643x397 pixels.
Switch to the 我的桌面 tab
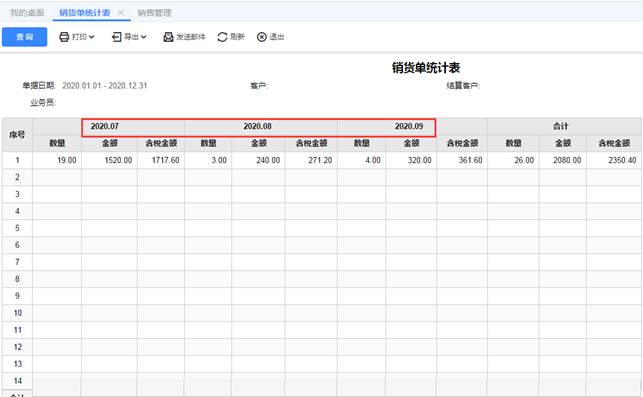coord(27,13)
